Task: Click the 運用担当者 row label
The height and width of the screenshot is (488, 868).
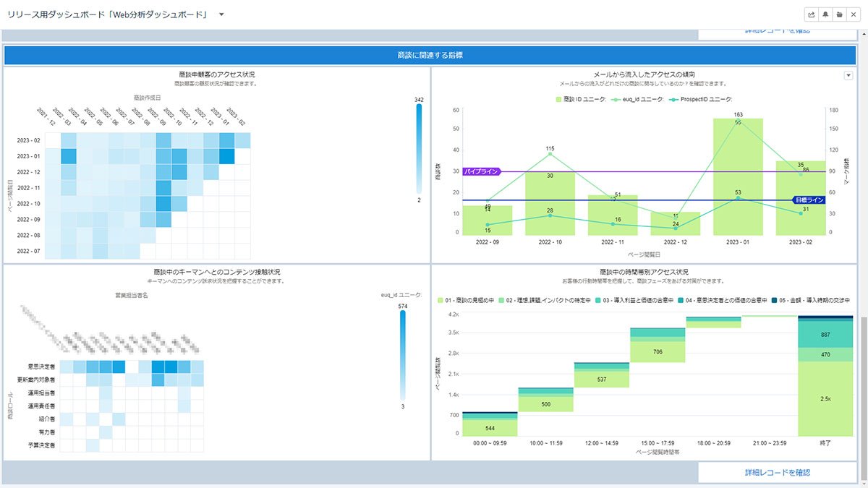Action: pyautogui.click(x=43, y=393)
